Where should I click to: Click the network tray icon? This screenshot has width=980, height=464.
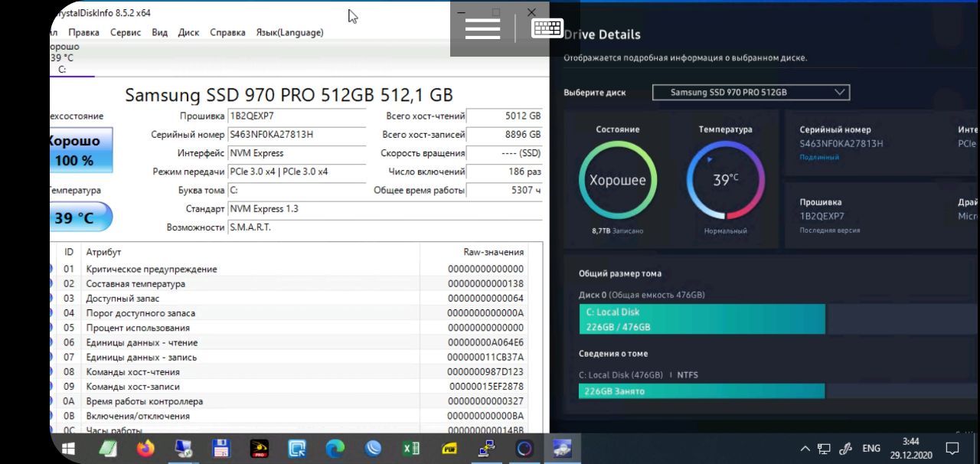tap(825, 449)
